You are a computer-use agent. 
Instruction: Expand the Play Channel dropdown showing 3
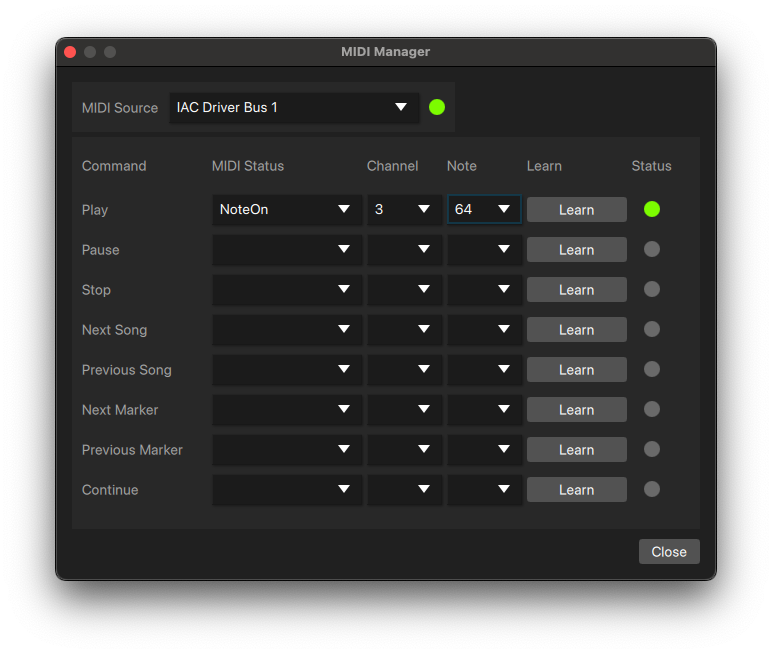click(404, 210)
